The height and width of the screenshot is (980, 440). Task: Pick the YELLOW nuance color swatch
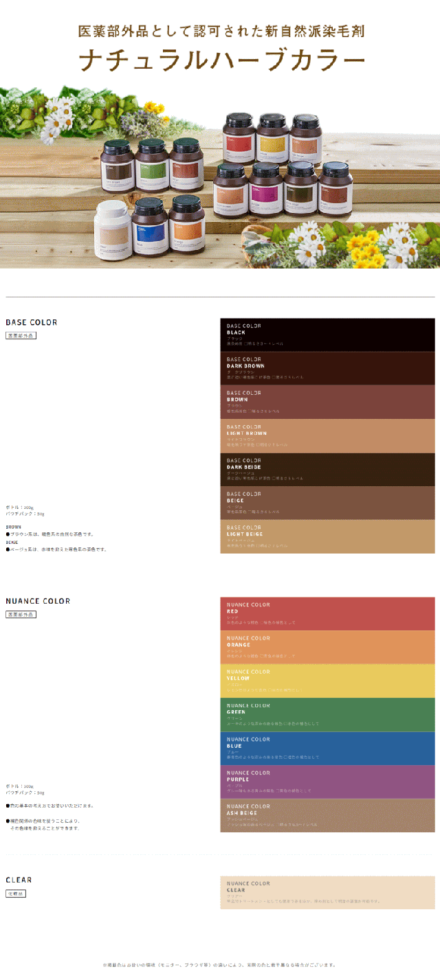pyautogui.click(x=327, y=681)
